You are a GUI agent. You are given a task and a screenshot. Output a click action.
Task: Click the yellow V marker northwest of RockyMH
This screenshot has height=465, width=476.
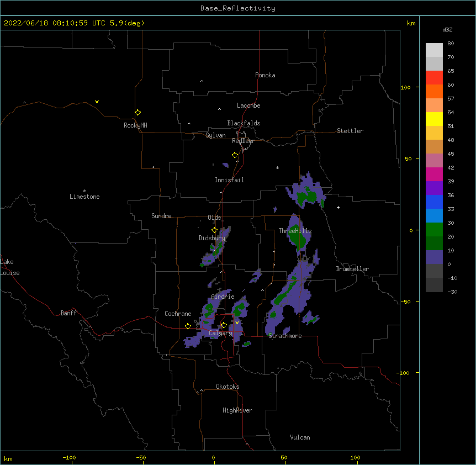click(97, 102)
